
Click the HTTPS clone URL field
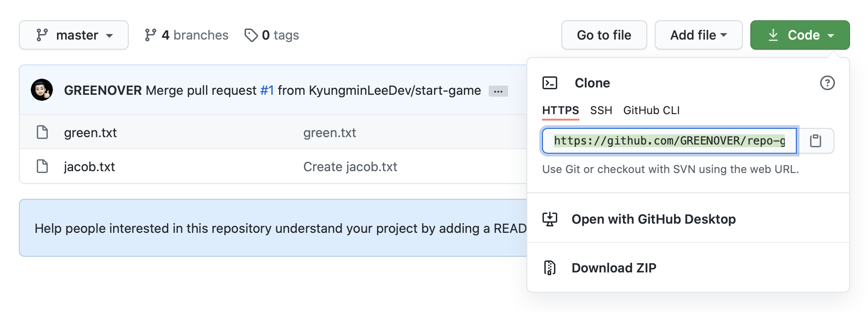[669, 141]
